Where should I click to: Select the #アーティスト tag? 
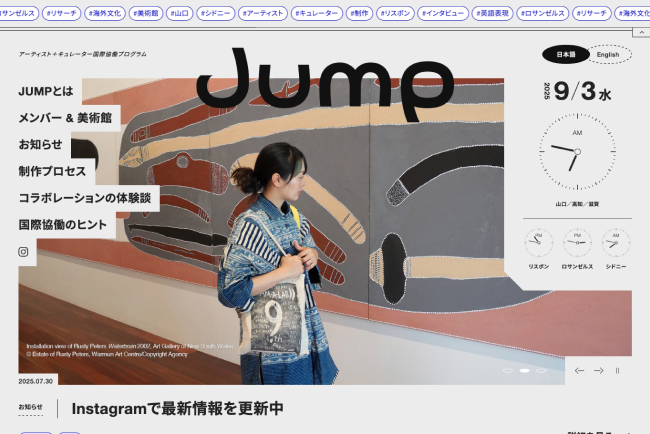tap(263, 13)
